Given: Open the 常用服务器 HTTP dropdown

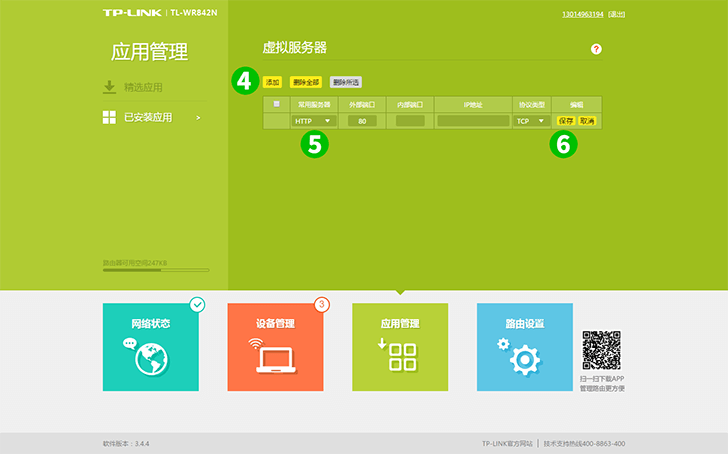Looking at the screenshot, I should click(x=313, y=121).
